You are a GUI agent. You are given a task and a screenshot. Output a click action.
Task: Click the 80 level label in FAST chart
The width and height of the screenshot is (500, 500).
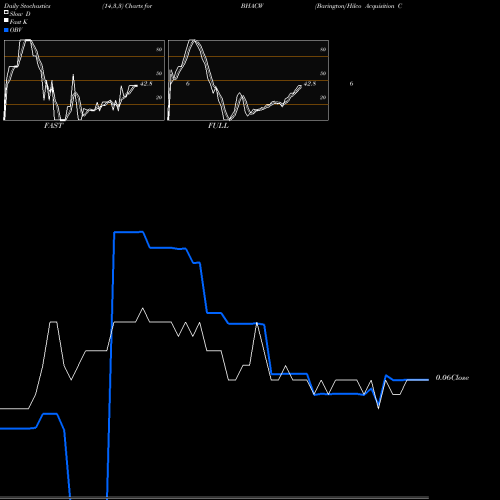click(159, 49)
